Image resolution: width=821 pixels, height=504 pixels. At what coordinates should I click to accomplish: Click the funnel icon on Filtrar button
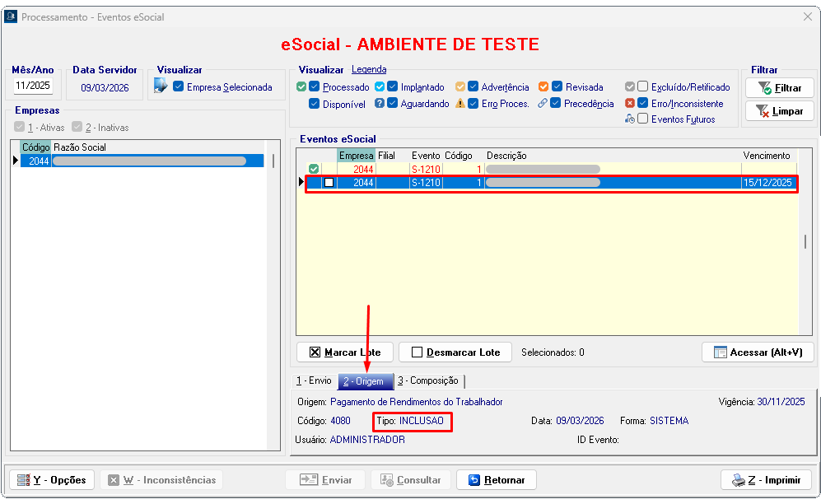point(764,87)
